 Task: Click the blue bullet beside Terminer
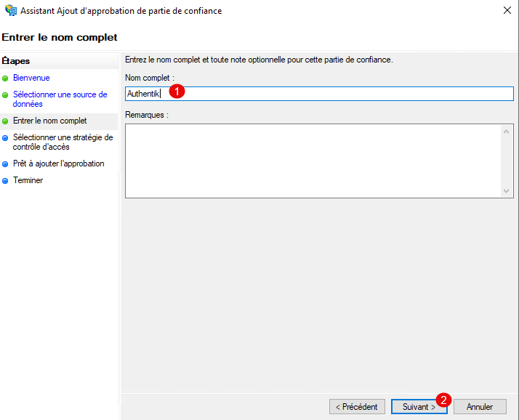pos(5,181)
